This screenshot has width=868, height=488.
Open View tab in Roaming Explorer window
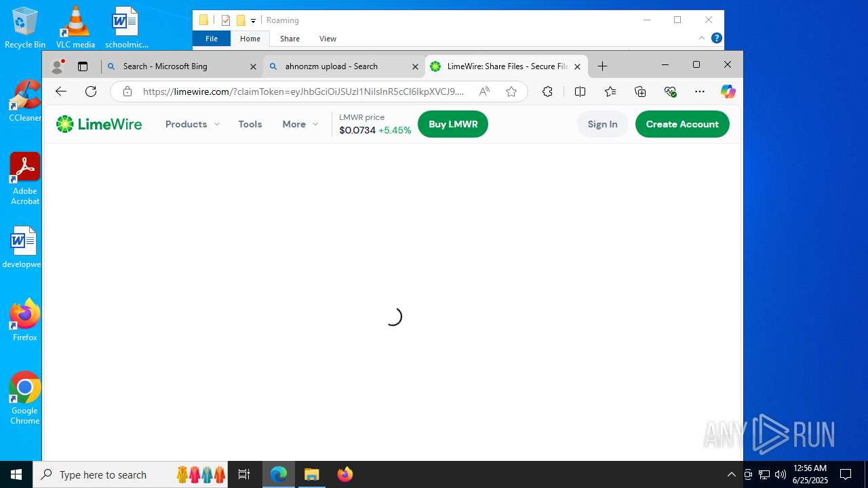coord(328,39)
